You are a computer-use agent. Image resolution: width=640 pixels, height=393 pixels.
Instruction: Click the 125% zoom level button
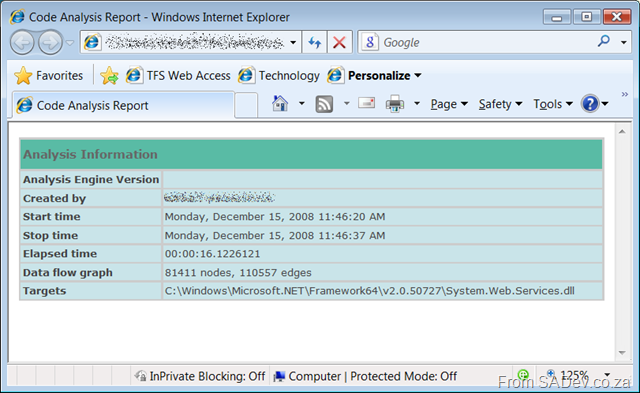point(568,375)
